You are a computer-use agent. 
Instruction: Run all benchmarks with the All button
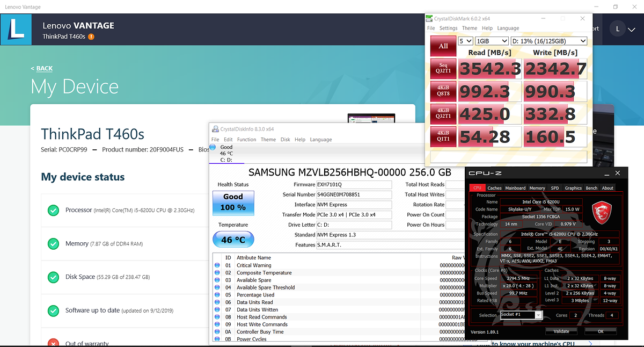[443, 46]
